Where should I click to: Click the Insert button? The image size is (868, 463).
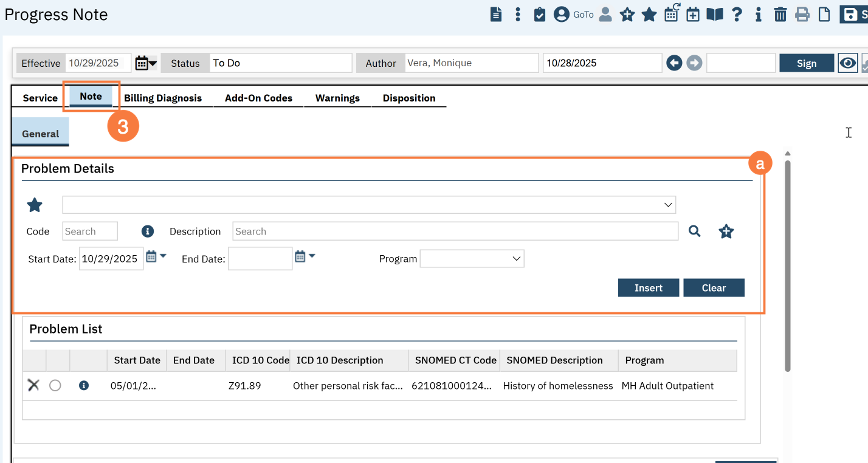pyautogui.click(x=648, y=288)
